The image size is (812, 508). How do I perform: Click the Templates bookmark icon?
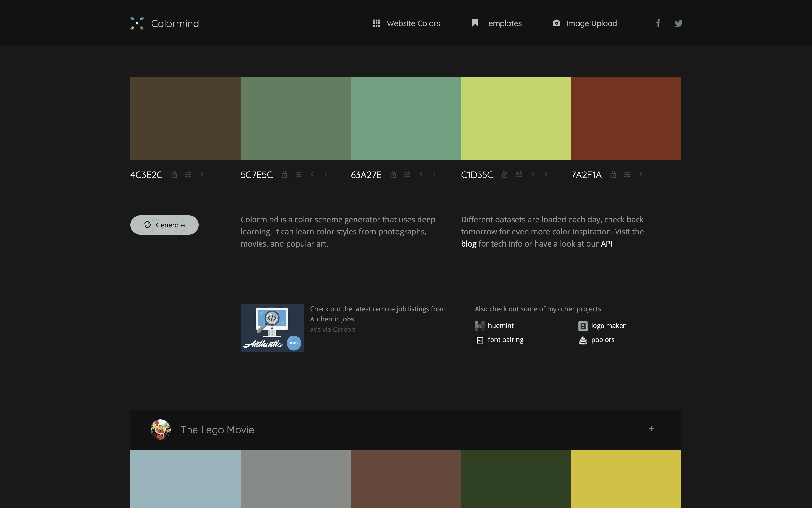475,23
